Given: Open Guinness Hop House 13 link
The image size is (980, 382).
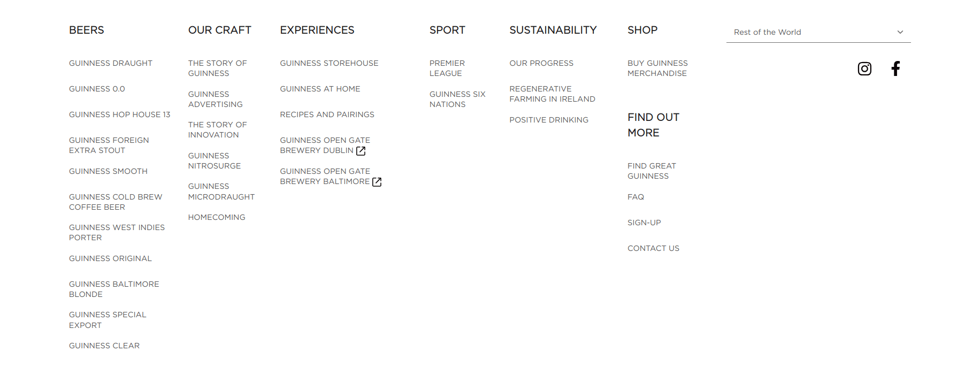Looking at the screenshot, I should pos(119,114).
